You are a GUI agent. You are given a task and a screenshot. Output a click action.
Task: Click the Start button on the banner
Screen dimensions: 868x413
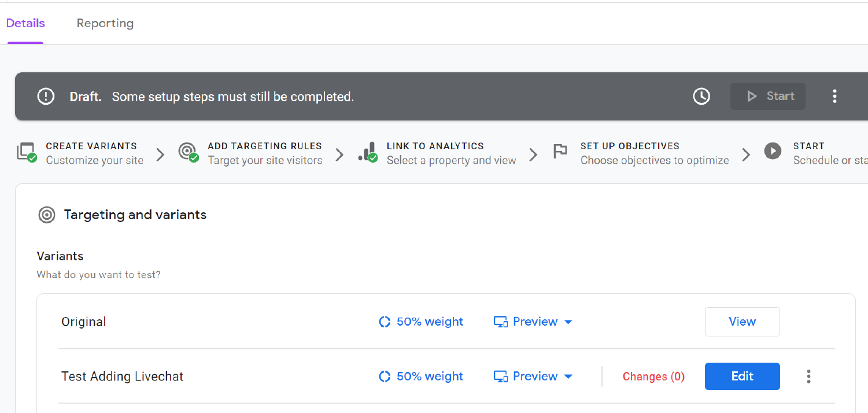pyautogui.click(x=768, y=96)
